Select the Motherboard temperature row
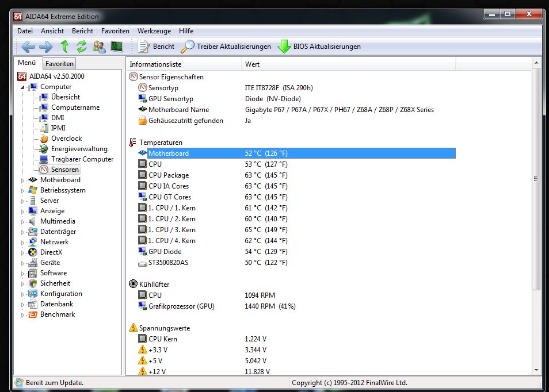549x392 pixels. 296,153
